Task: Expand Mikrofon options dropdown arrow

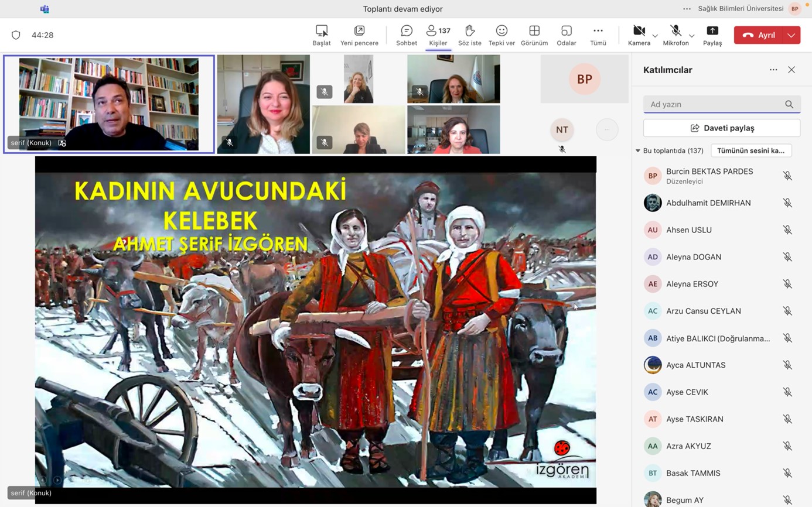Action: (692, 36)
